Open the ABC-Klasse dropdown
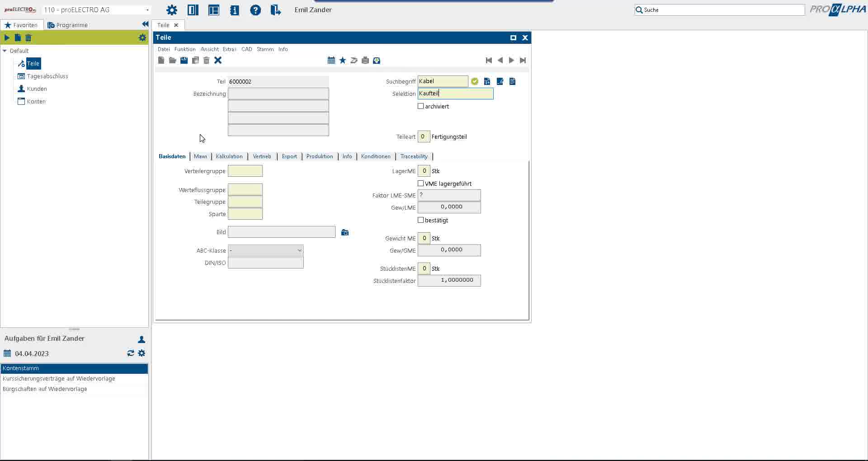 point(266,250)
